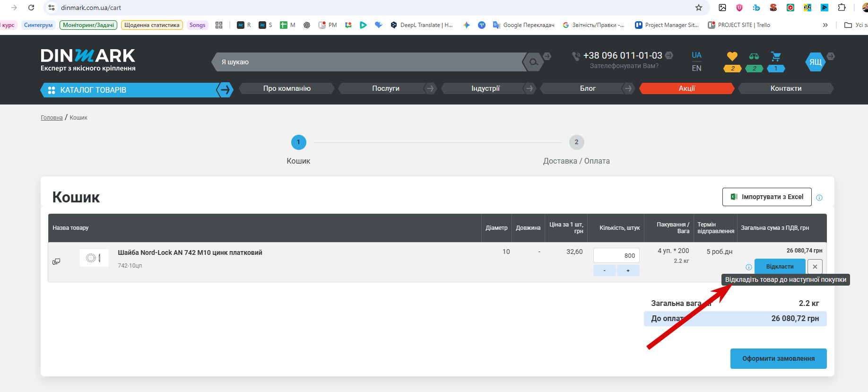The height and width of the screenshot is (392, 868).
Task: Click the info icon next to Excel import
Action: 819,198
